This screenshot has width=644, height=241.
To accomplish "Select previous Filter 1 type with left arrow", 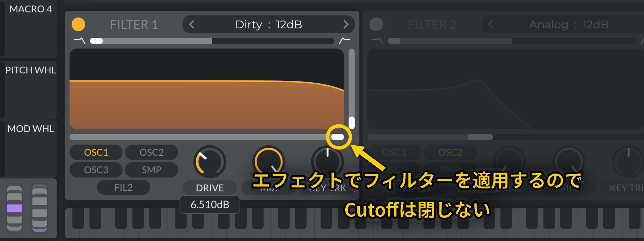I will coord(192,24).
